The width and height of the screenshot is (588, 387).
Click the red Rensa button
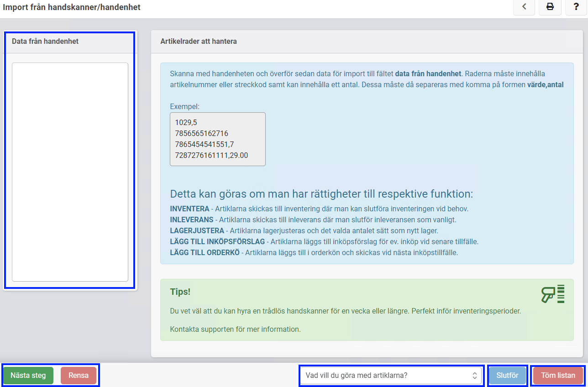[79, 376]
